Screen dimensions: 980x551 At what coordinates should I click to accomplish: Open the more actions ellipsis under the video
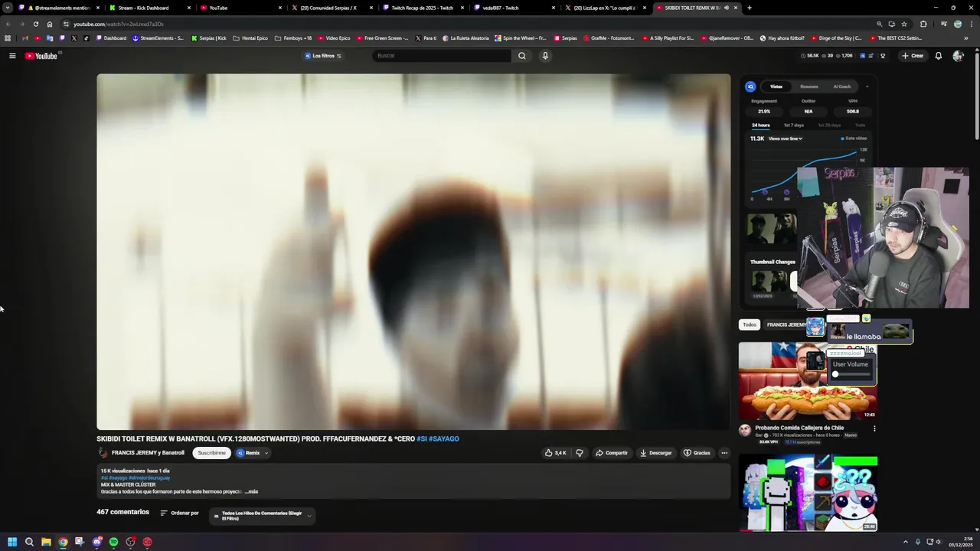[x=724, y=453]
